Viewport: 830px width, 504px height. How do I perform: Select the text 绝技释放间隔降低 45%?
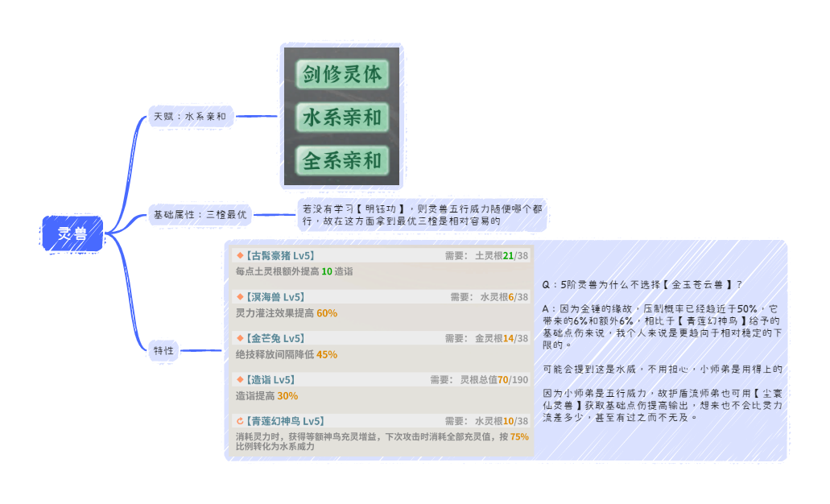287,355
